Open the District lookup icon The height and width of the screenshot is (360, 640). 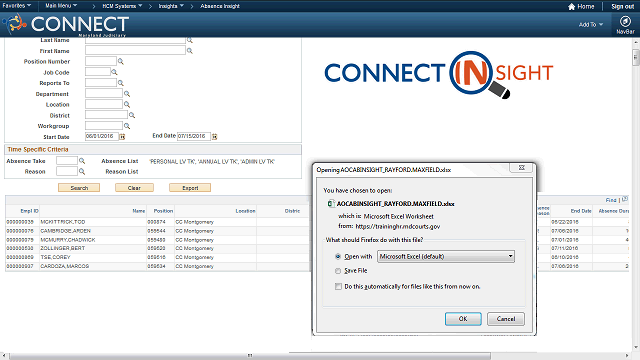coord(132,116)
